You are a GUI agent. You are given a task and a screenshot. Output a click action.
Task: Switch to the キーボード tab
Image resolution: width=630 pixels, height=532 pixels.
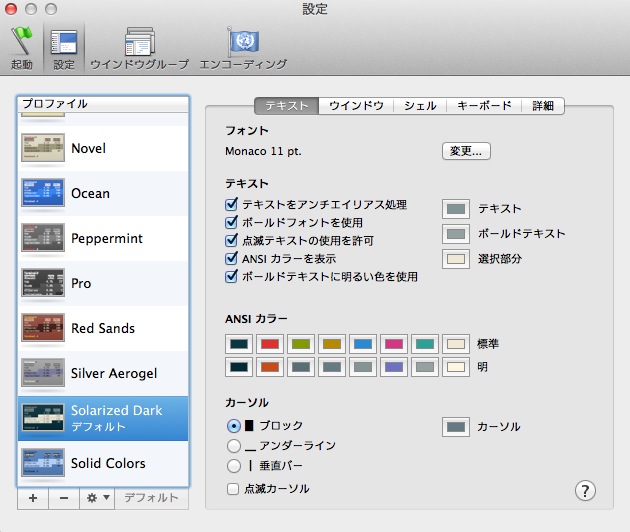(x=484, y=105)
